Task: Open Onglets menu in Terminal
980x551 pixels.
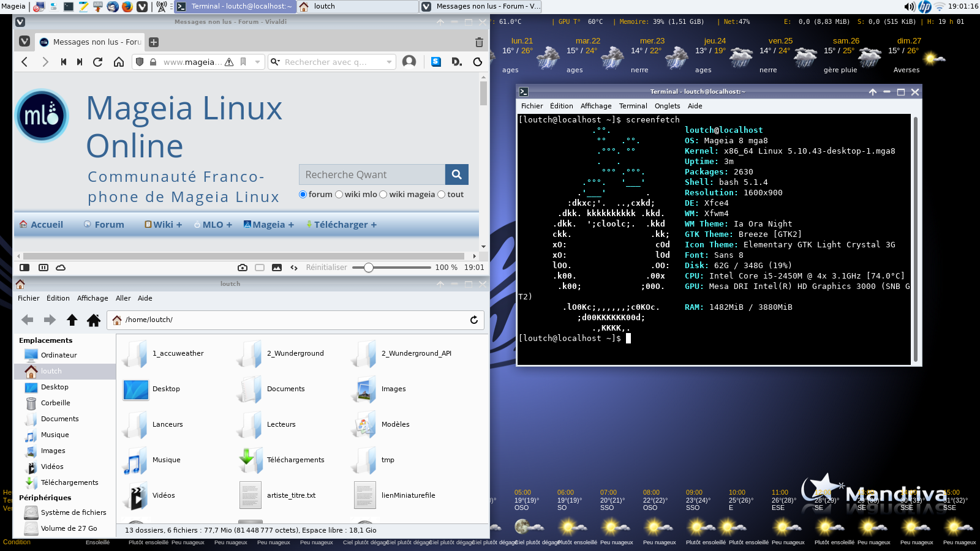Action: (667, 106)
